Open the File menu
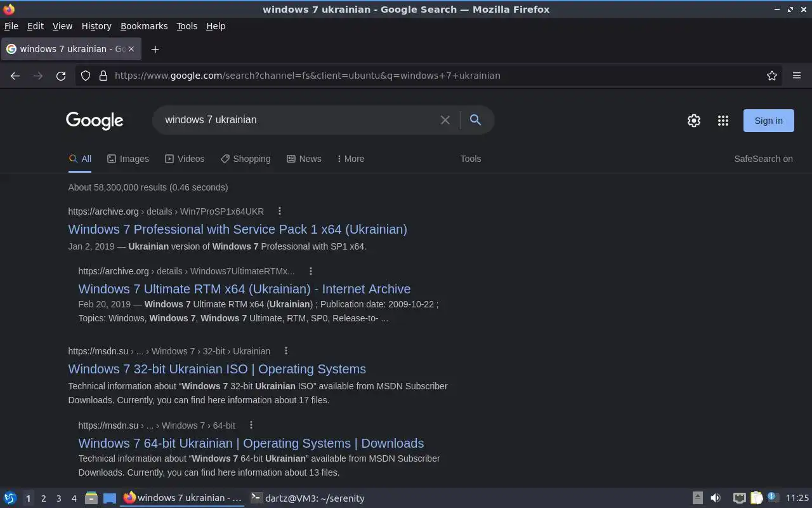This screenshot has height=508, width=812. pos(11,26)
